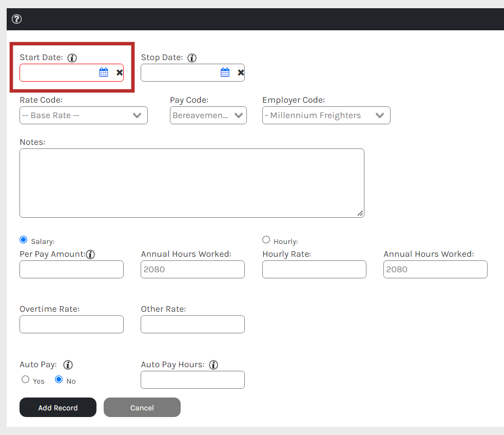Select the Salary radio button
The height and width of the screenshot is (435, 504).
(24, 240)
